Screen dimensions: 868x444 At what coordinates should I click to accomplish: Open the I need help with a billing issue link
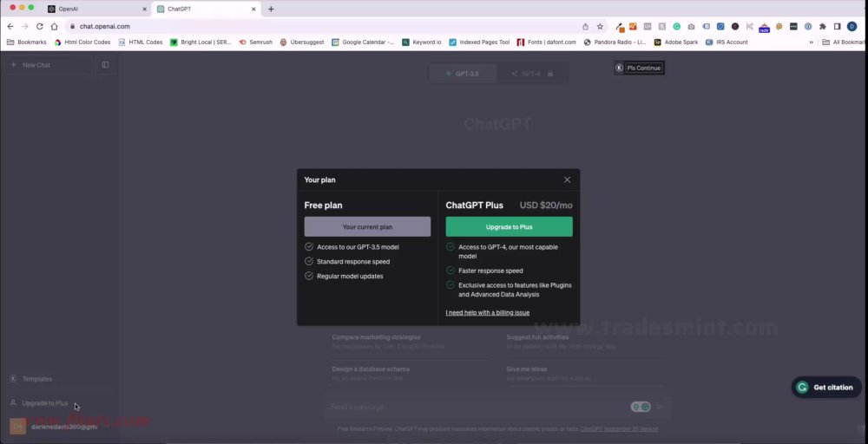pos(488,312)
